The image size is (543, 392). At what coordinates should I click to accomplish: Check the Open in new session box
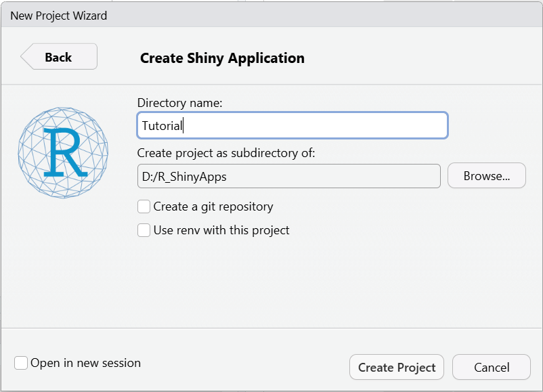point(22,363)
